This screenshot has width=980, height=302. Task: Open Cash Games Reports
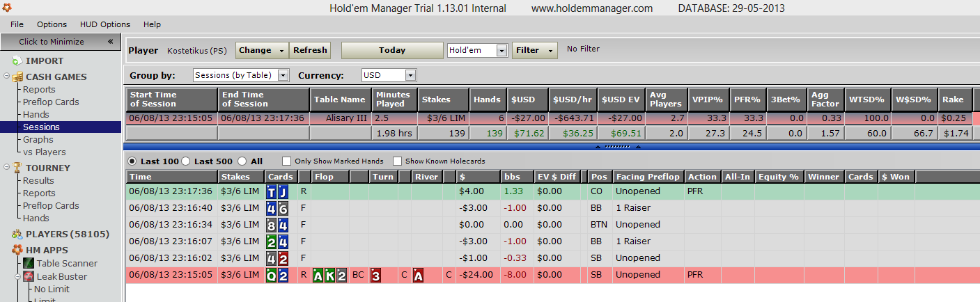click(39, 90)
